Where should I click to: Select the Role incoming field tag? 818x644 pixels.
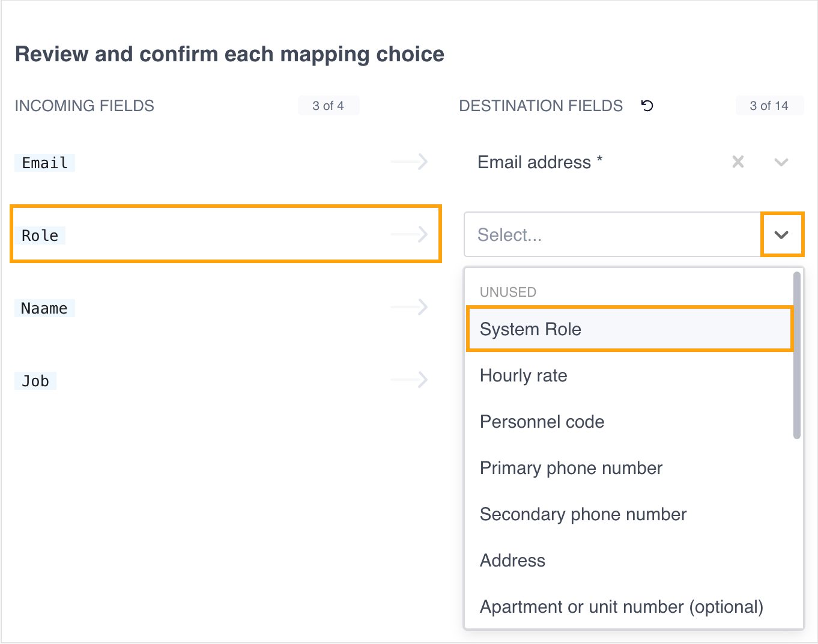coord(40,235)
